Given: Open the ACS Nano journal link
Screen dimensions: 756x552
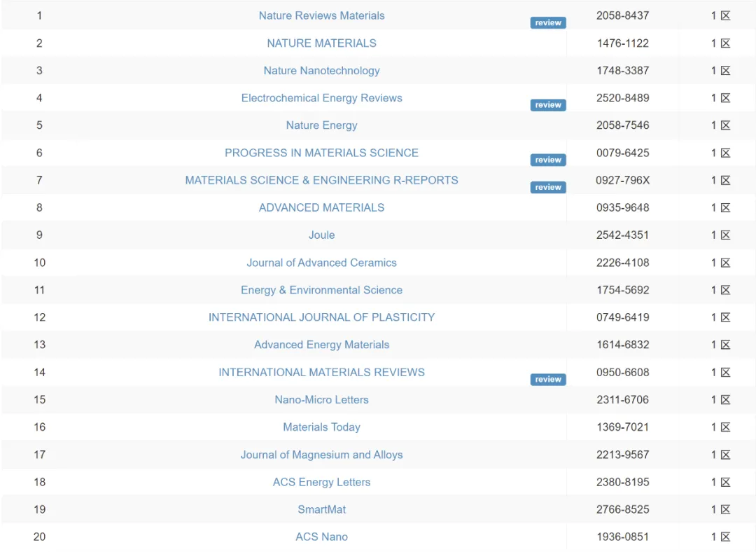Looking at the screenshot, I should (321, 537).
